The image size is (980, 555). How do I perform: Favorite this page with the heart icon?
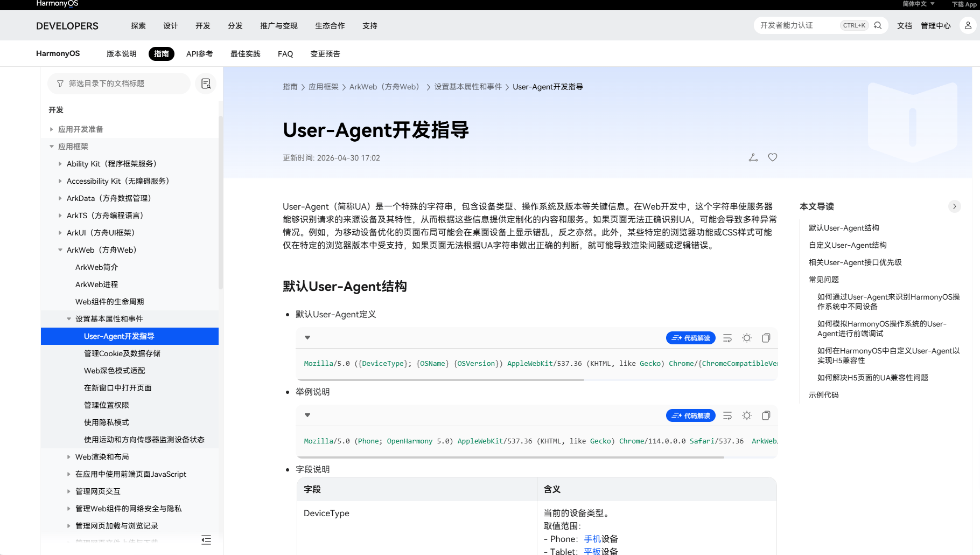pos(773,157)
